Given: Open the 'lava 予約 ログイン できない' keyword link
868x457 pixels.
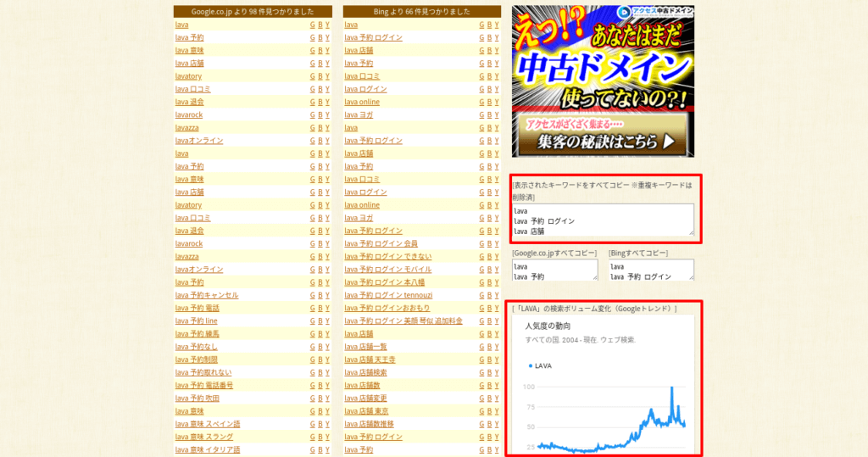Looking at the screenshot, I should click(x=388, y=256).
